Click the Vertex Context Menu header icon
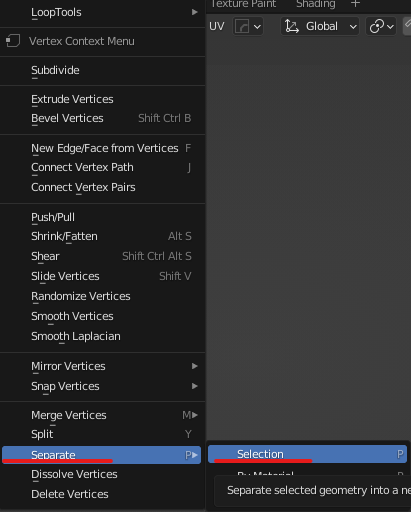The width and height of the screenshot is (411, 512). [13, 41]
